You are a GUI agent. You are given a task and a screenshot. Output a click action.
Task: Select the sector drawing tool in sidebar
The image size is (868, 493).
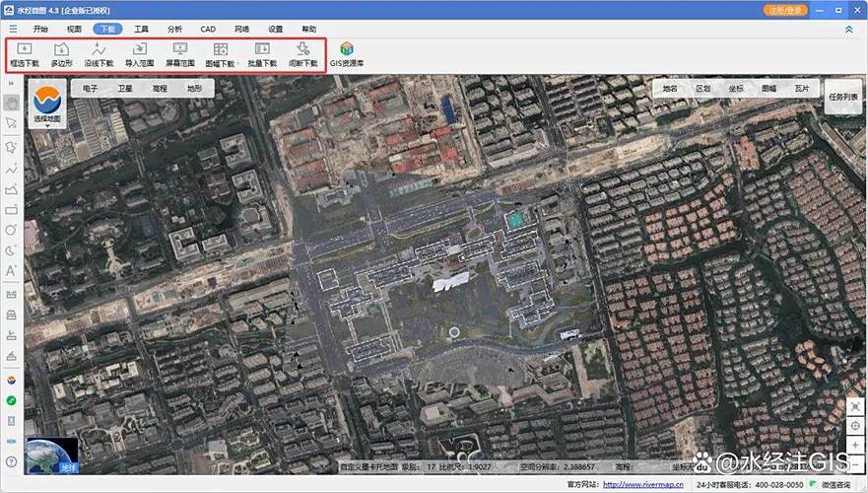pyautogui.click(x=11, y=250)
